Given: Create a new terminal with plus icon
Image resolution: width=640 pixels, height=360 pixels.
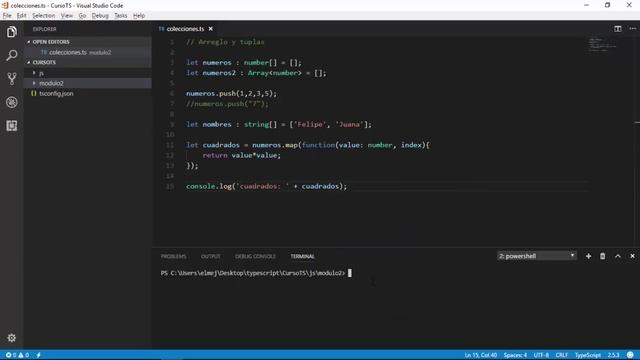Looking at the screenshot, I should (588, 256).
